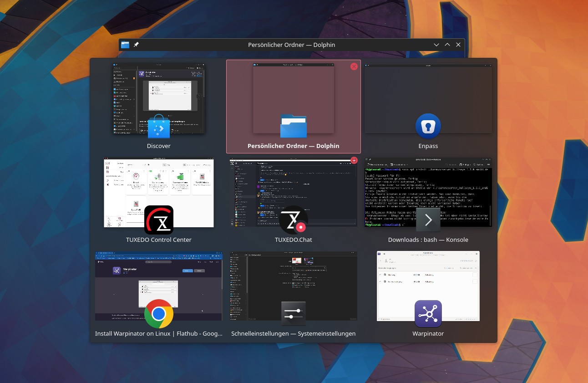Select the TUXEDO.Chat icon with red dot
Screen dimensions: 588x383
coord(294,220)
